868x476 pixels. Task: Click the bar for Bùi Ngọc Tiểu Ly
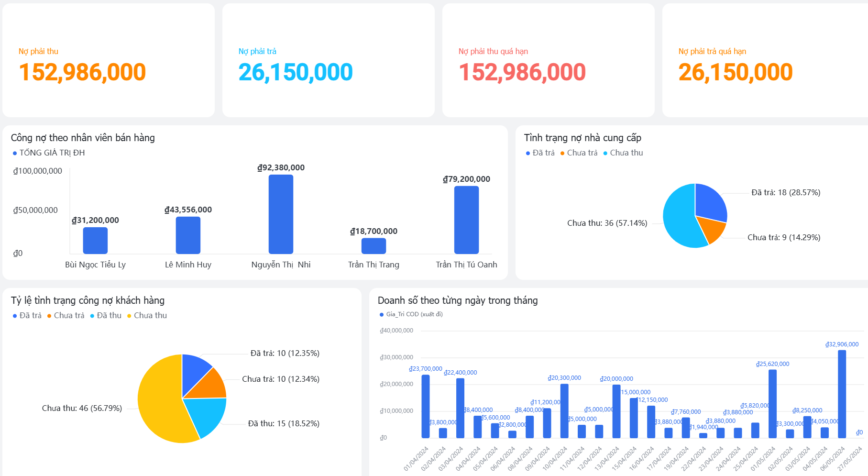pos(95,240)
